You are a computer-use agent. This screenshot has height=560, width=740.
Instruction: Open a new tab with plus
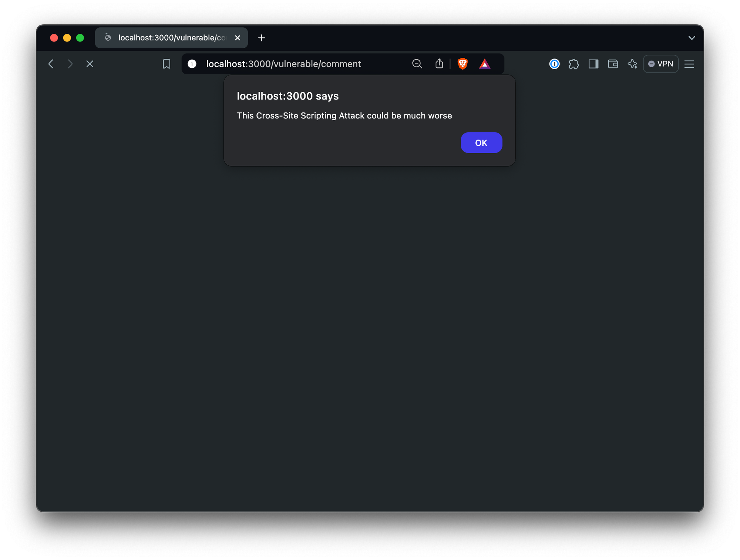tap(262, 38)
